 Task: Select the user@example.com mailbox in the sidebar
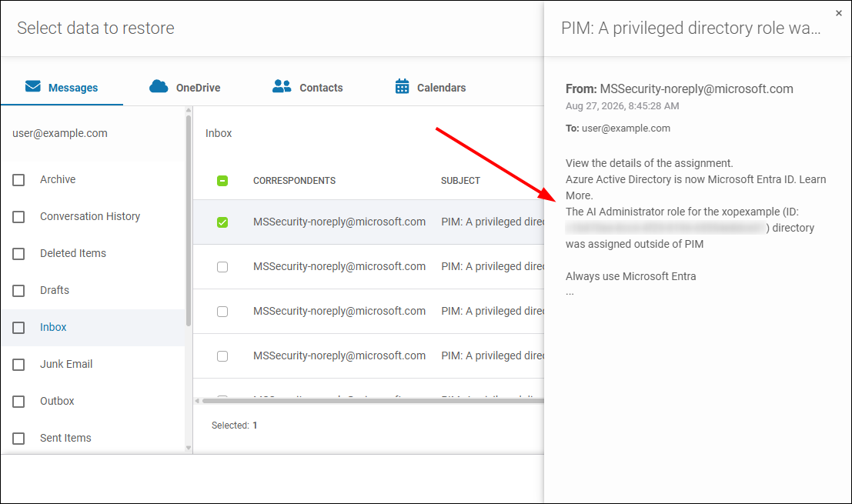point(60,133)
